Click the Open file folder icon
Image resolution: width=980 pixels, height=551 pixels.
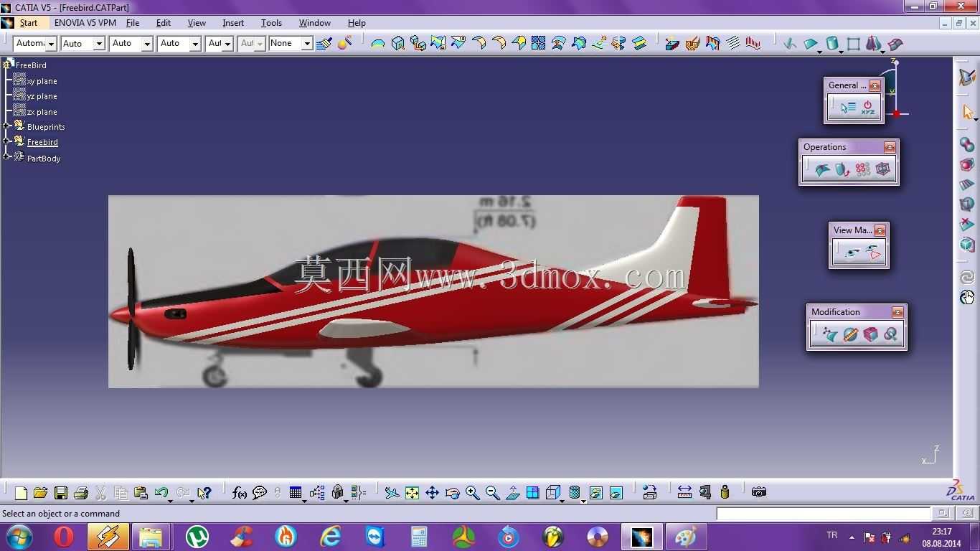tap(41, 493)
